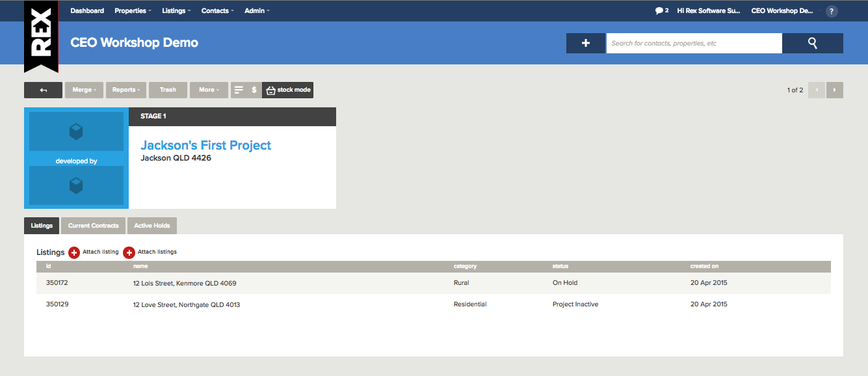The image size is (868, 376).
Task: Click the Attach listings label link
Action: point(157,252)
